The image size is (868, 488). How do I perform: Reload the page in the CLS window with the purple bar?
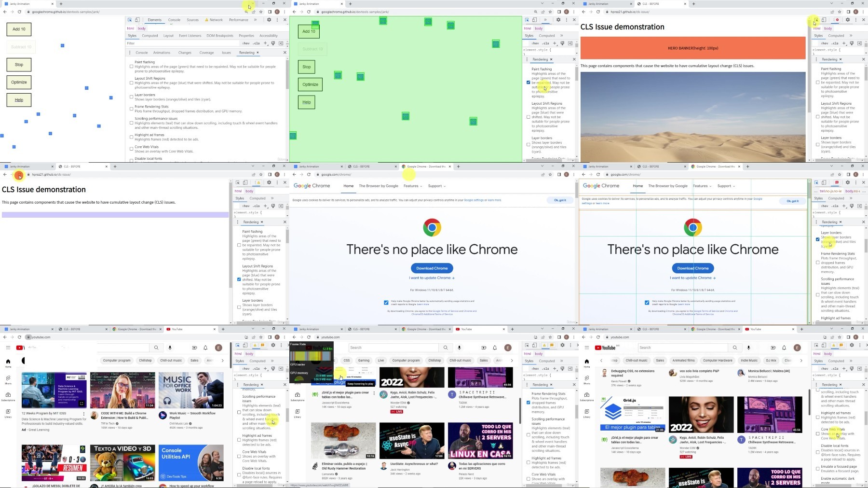[19, 175]
